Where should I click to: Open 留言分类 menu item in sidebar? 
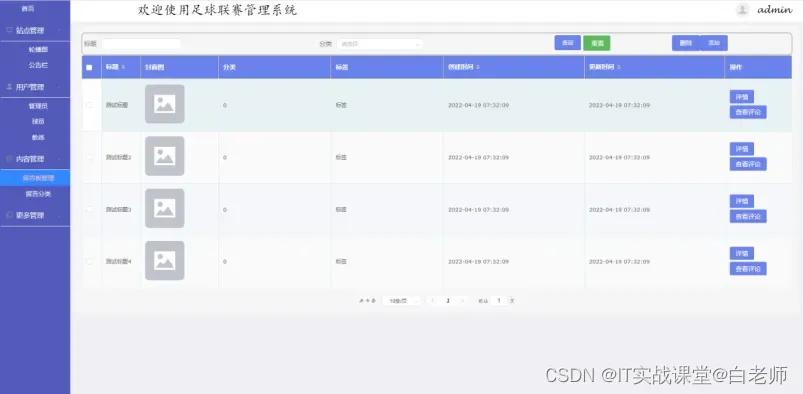(38, 194)
